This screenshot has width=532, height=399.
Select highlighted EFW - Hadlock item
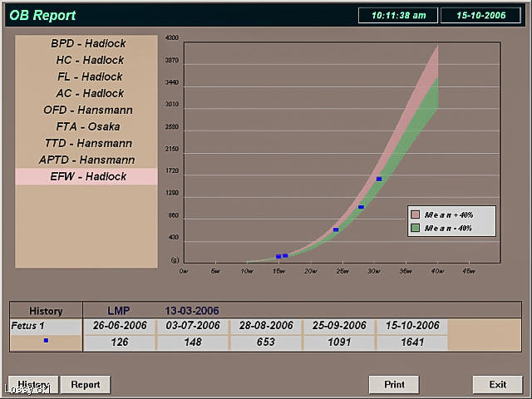(x=86, y=176)
